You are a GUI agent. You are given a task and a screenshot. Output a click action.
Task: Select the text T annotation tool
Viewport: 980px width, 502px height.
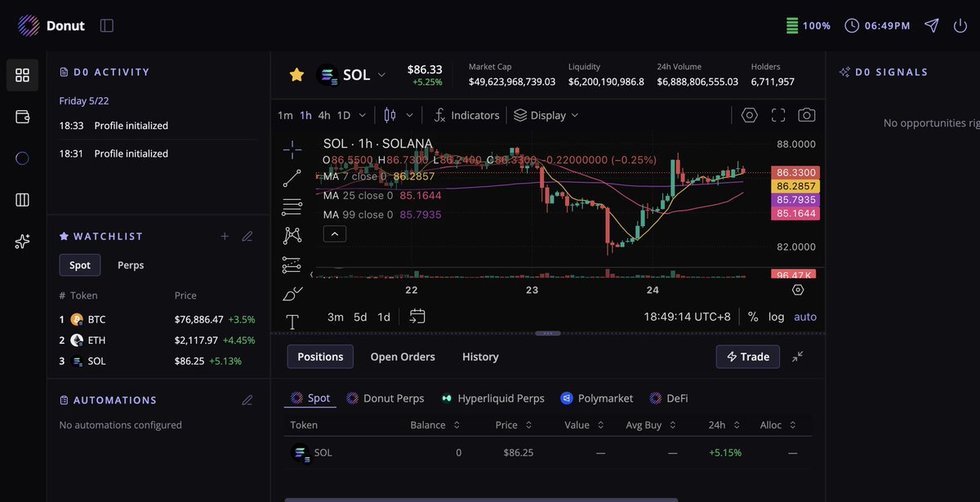point(292,322)
